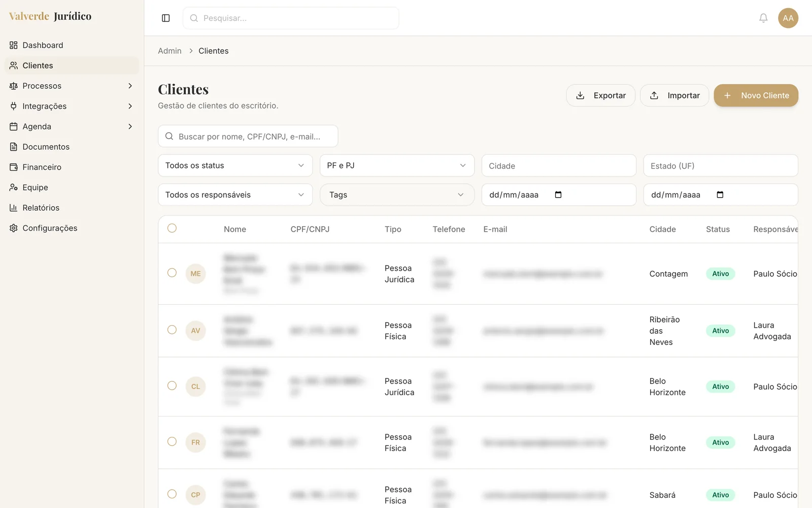Open the notifications bell
The height and width of the screenshot is (508, 812).
763,18
